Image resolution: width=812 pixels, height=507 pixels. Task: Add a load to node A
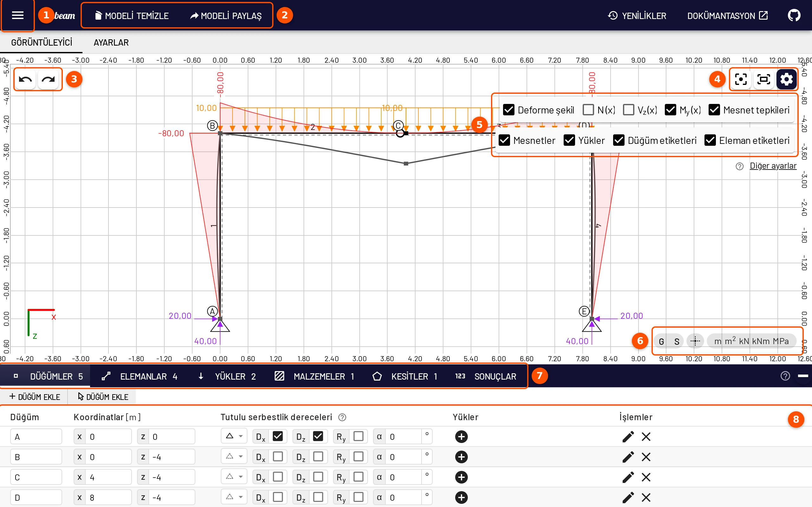click(x=462, y=437)
